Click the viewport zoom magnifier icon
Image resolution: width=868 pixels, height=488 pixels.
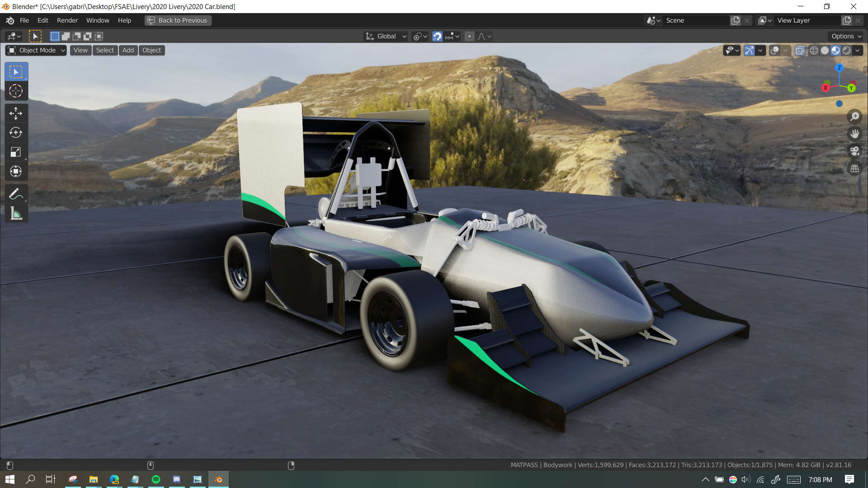point(854,117)
